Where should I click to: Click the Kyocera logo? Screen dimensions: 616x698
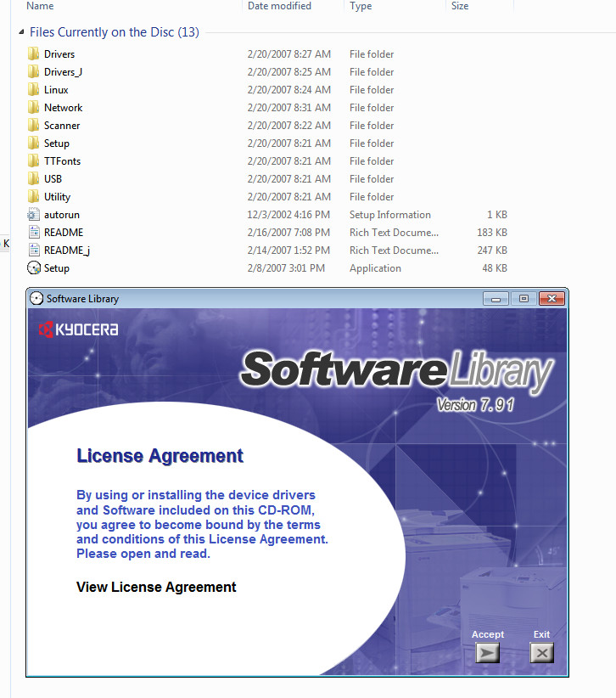pyautogui.click(x=78, y=329)
